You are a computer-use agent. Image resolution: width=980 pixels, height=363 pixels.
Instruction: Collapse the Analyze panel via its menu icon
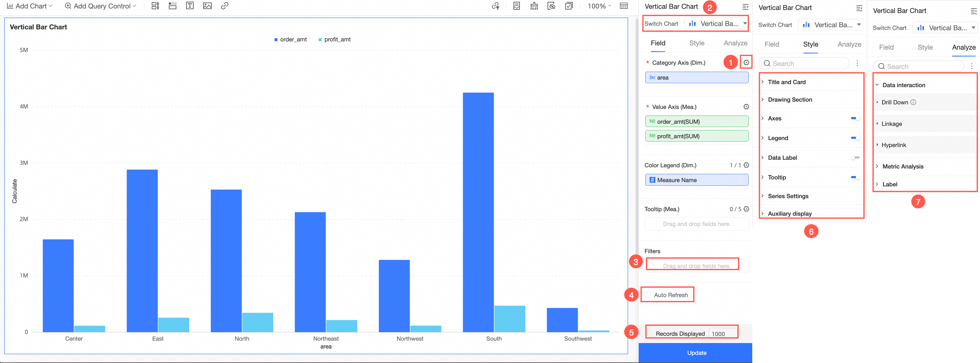pyautogui.click(x=974, y=11)
